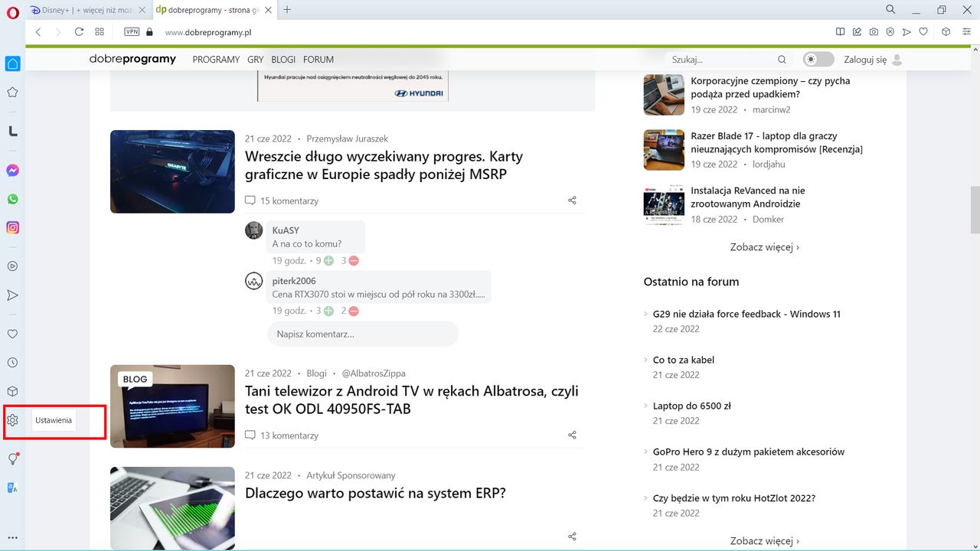
Task: Open WhatsApp from the sidebar
Action: pos(12,199)
